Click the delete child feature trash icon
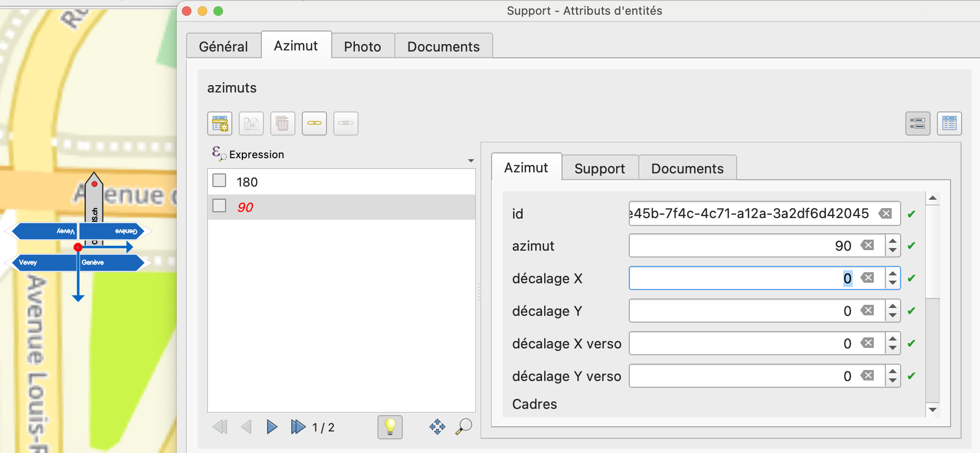 click(x=283, y=123)
